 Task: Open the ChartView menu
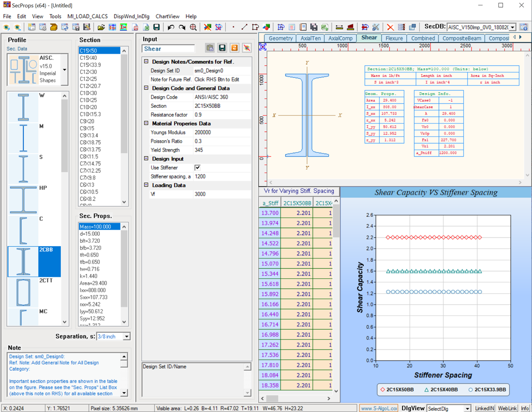point(167,17)
